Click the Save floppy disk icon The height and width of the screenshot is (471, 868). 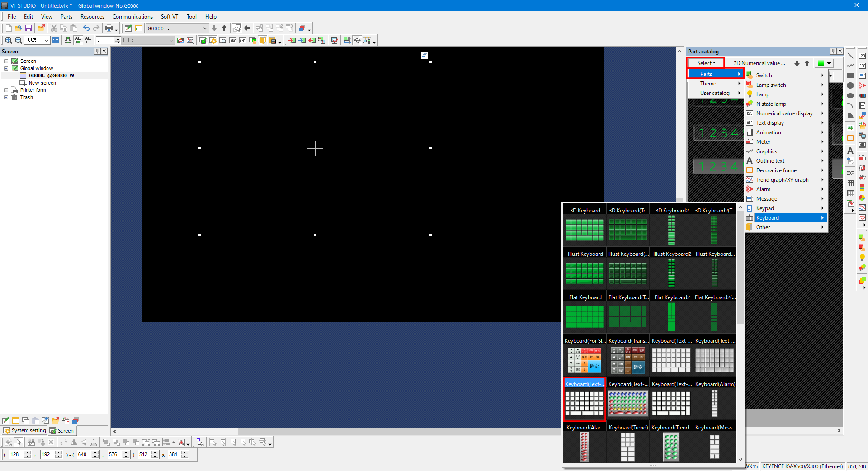(x=28, y=28)
